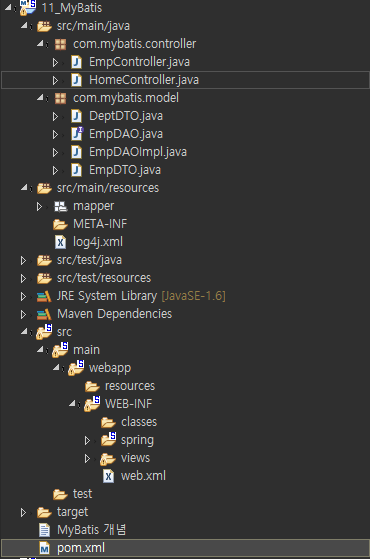Collapse the src/main/java folder
Viewport: 370px width, 559px height.
tap(24, 25)
